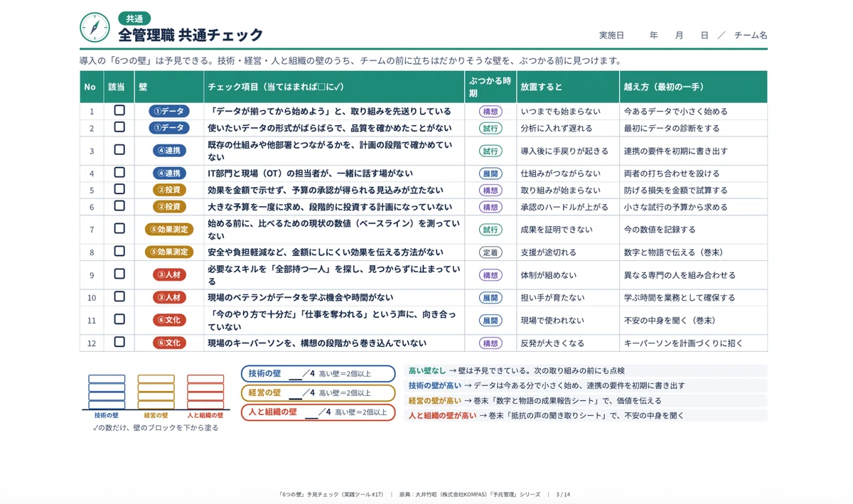Click the ②投資 tag in row 6
Image resolution: width=853 pixels, height=504 pixels.
tap(169, 207)
